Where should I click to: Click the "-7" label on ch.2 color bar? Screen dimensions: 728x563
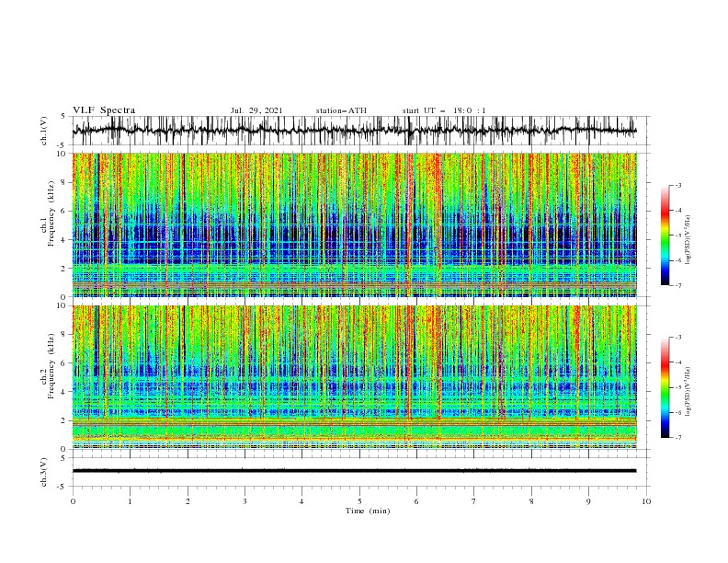point(678,437)
